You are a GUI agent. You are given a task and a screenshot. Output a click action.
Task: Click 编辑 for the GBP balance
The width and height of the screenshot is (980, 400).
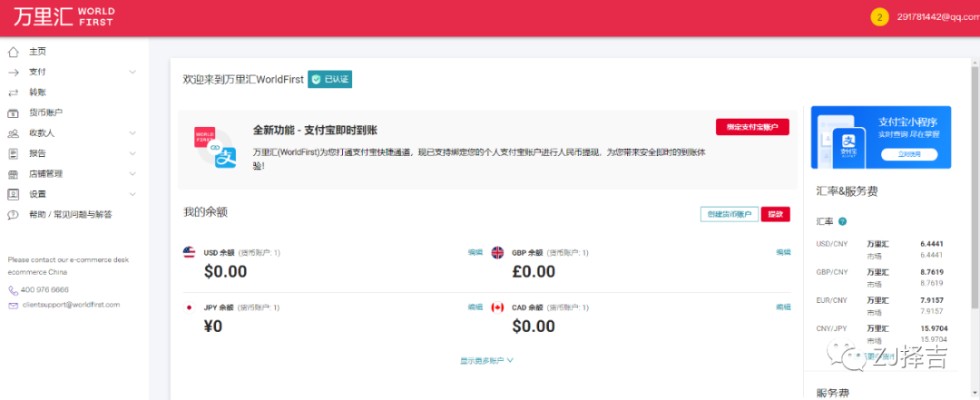pos(784,252)
